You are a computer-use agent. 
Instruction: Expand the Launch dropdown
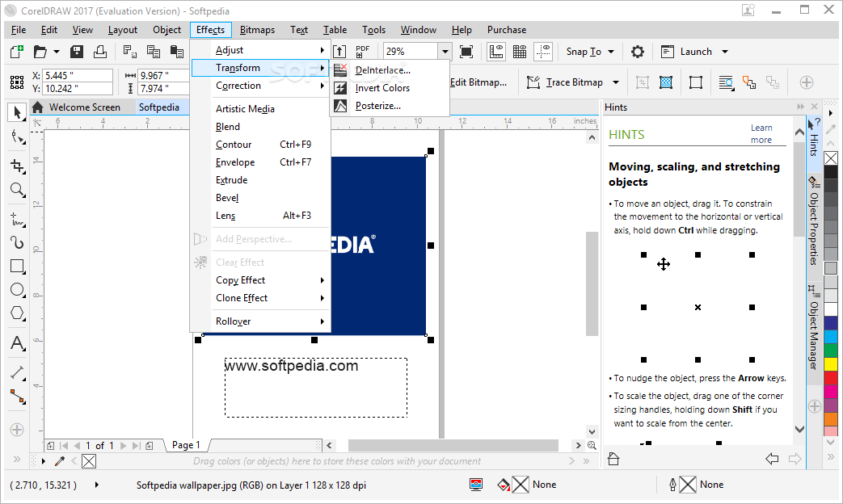click(x=725, y=52)
